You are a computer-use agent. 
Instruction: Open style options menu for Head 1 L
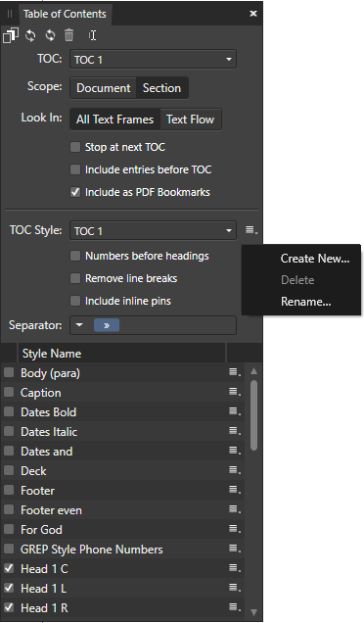point(235,587)
